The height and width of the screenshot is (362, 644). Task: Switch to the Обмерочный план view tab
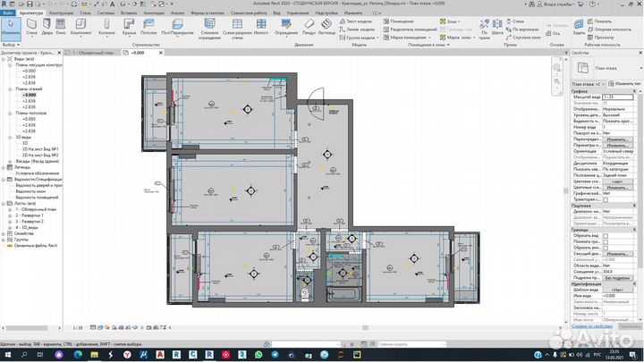[93, 54]
